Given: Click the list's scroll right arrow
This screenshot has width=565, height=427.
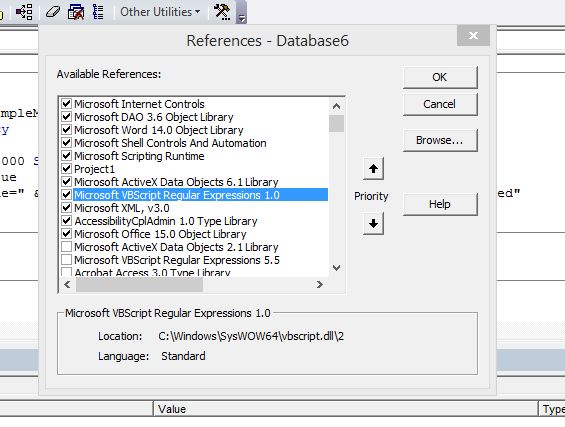Looking at the screenshot, I should pyautogui.click(x=320, y=285).
